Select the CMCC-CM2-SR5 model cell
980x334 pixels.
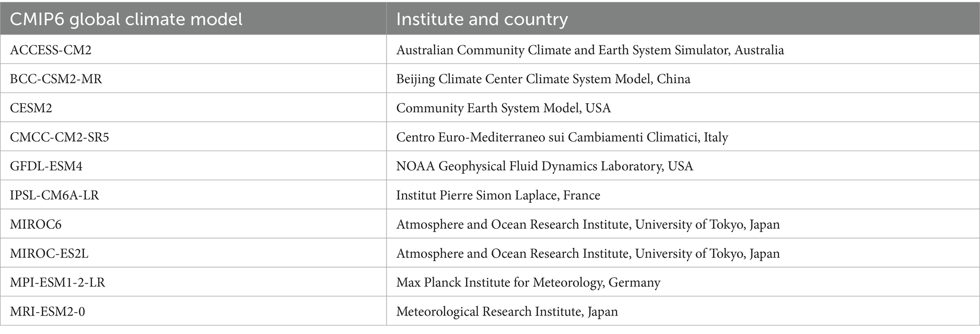point(193,136)
